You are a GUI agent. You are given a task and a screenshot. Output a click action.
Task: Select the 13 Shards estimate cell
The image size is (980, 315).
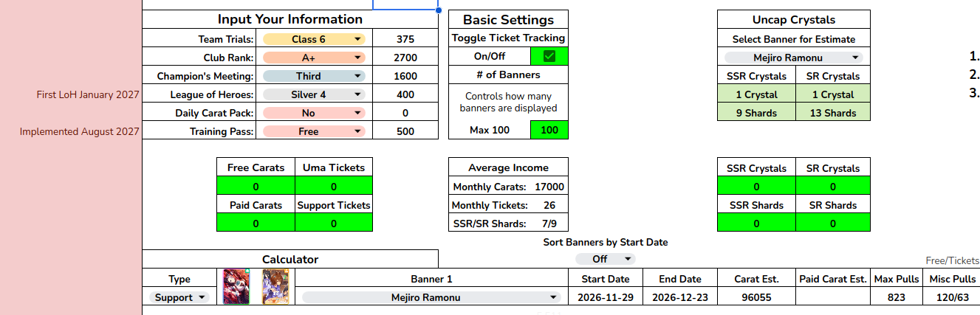point(833,113)
